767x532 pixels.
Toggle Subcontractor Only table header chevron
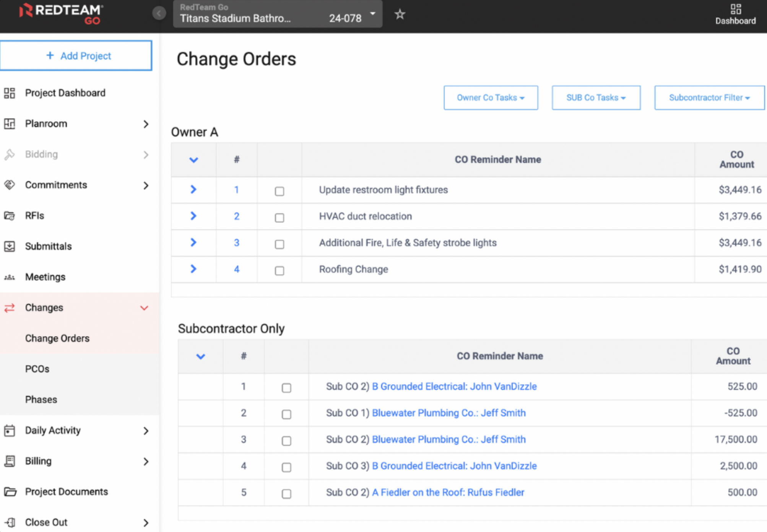pyautogui.click(x=201, y=357)
